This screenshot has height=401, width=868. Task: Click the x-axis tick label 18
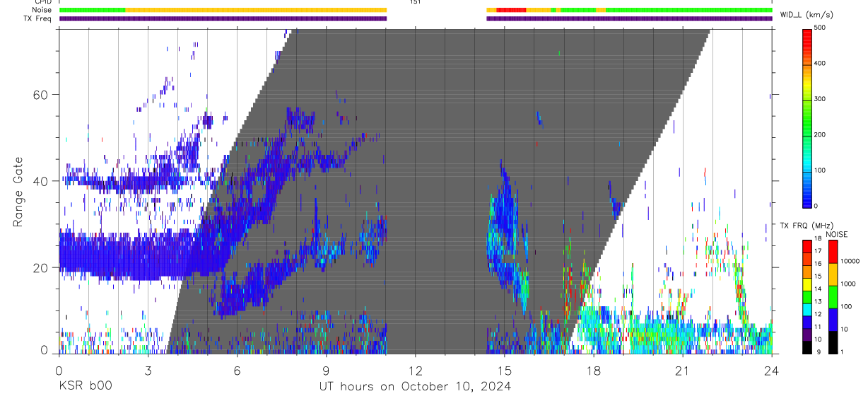[x=593, y=371]
